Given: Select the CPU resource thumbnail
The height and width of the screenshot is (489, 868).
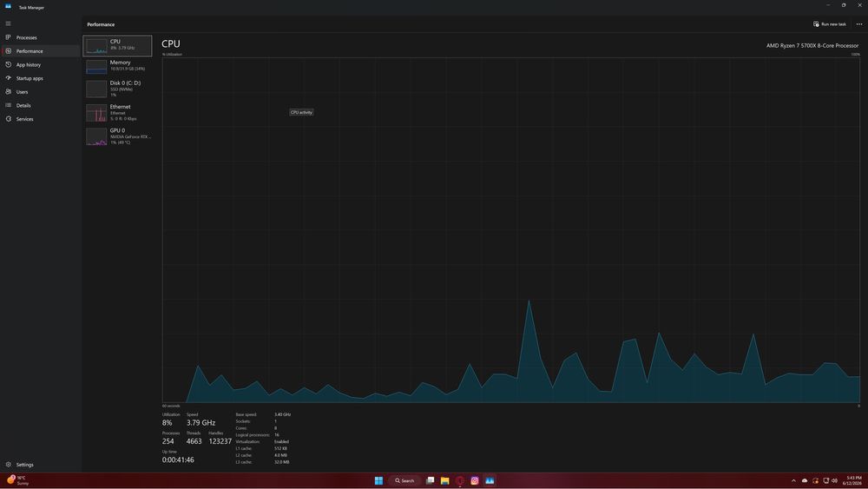Looking at the screenshot, I should point(117,45).
